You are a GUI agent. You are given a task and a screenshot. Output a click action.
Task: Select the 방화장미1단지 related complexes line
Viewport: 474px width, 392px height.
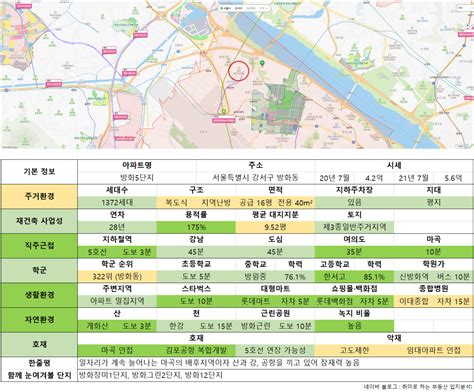pyautogui.click(x=151, y=375)
